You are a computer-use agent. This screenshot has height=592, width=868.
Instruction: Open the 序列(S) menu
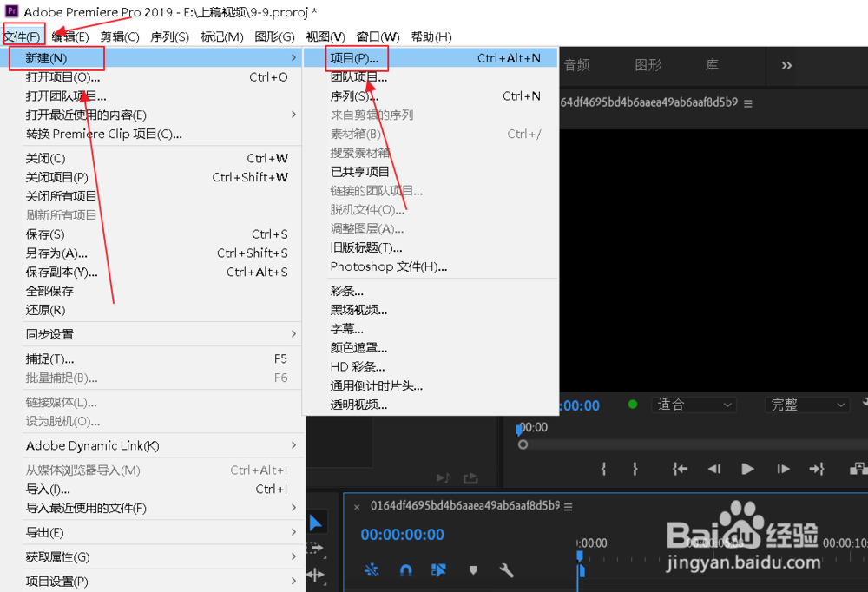point(169,36)
